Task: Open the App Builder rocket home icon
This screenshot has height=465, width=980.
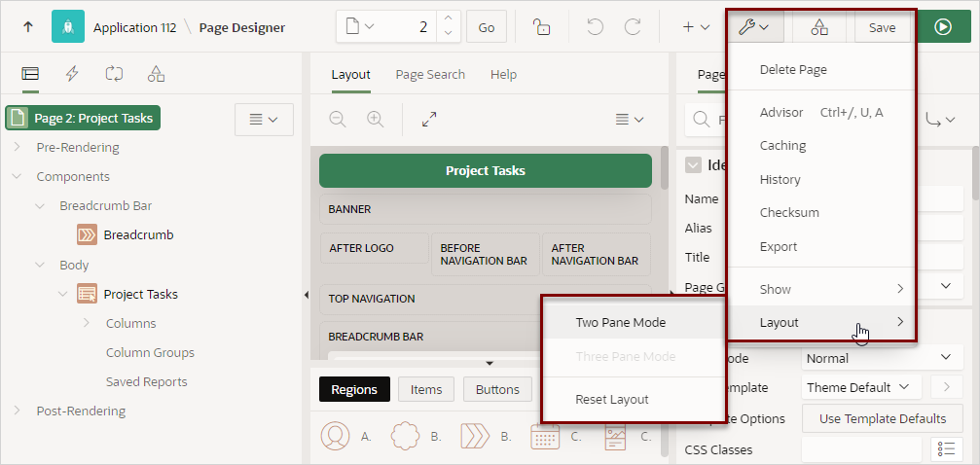Action: coord(67,27)
